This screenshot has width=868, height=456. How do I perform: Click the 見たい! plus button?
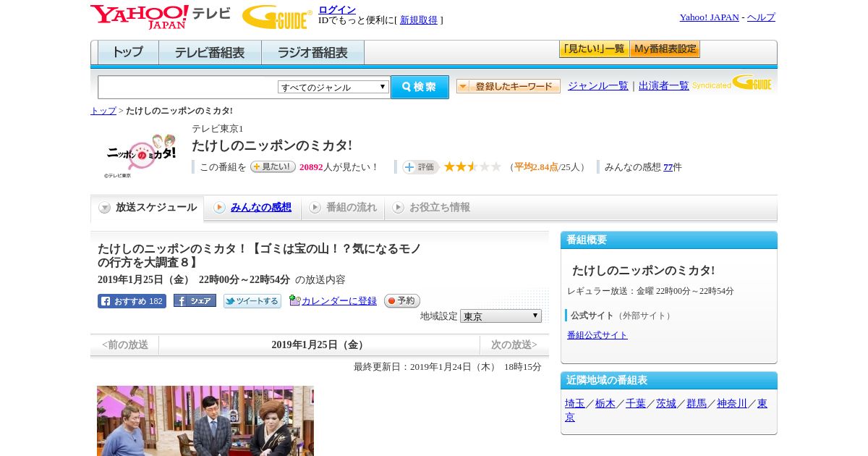[273, 166]
